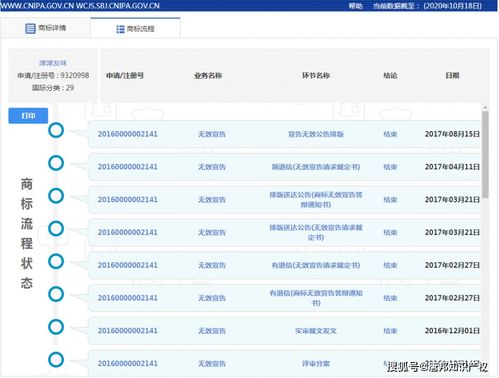This screenshot has height=378, width=499.
Task: Click the 实审裁文发文 step name
Action: pos(316,331)
